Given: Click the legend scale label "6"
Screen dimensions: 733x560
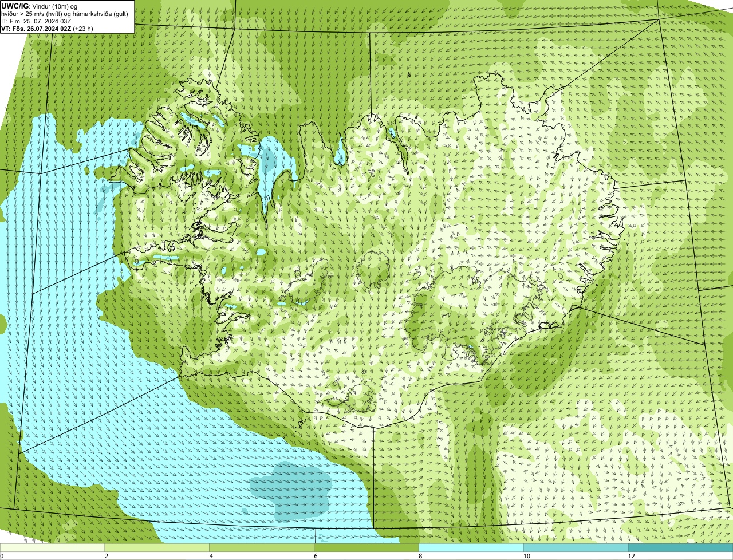Looking at the screenshot, I should 316,556.
